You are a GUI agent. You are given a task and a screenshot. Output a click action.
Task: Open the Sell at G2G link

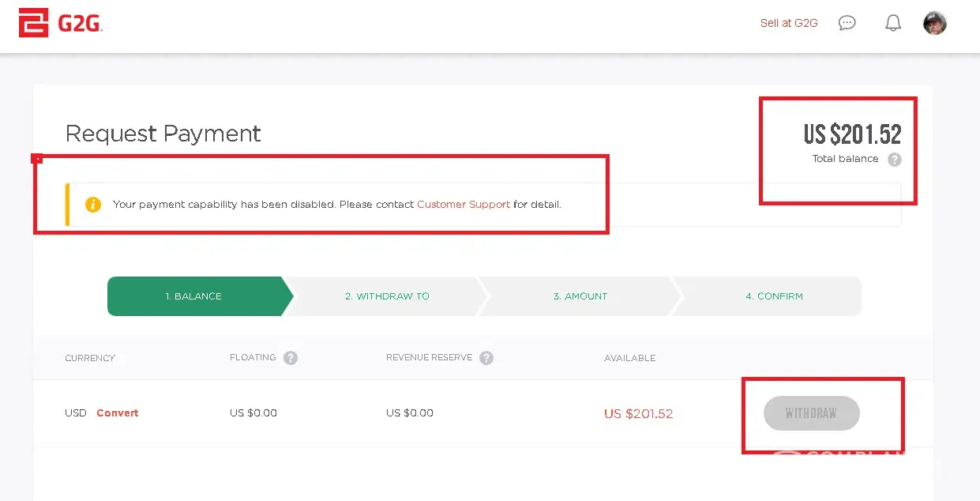789,23
